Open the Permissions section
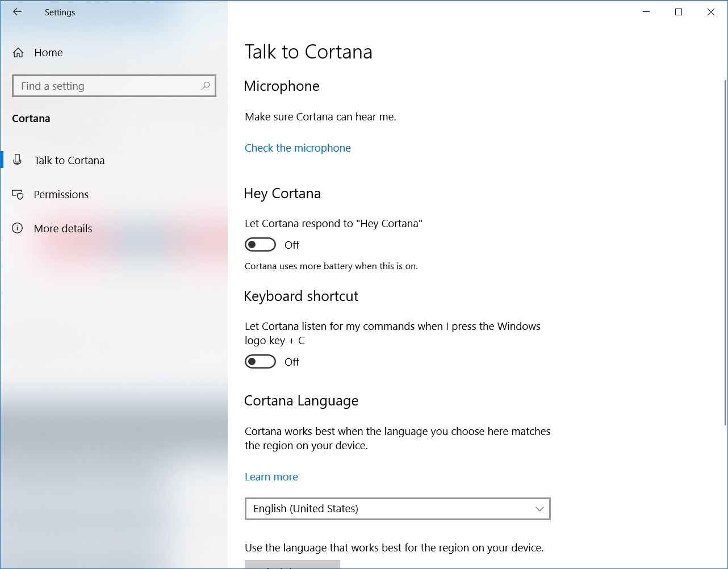 [x=114, y=194]
